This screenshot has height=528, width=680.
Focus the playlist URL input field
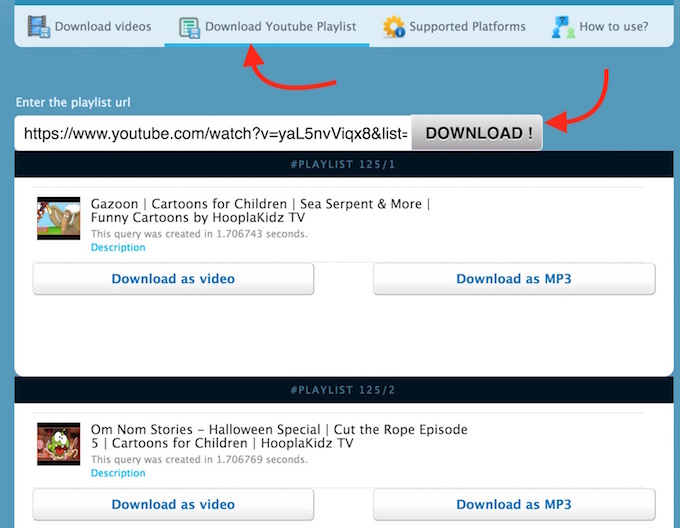pos(213,133)
